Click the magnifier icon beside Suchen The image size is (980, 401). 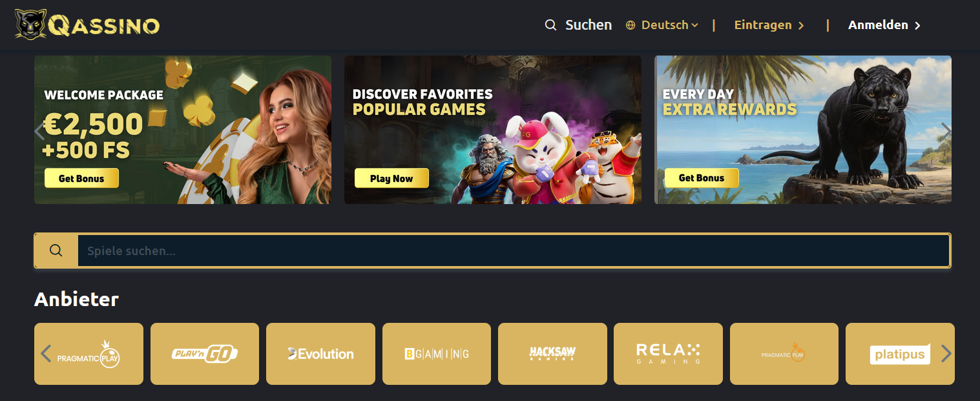click(550, 25)
